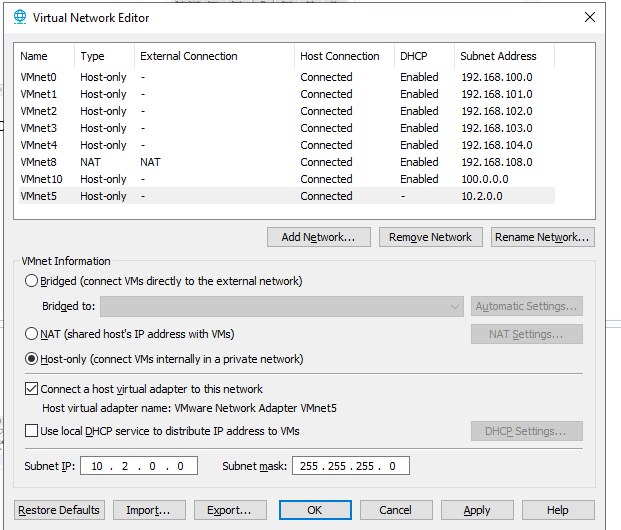
Task: Select the Host-only private network option
Action: [x=31, y=359]
